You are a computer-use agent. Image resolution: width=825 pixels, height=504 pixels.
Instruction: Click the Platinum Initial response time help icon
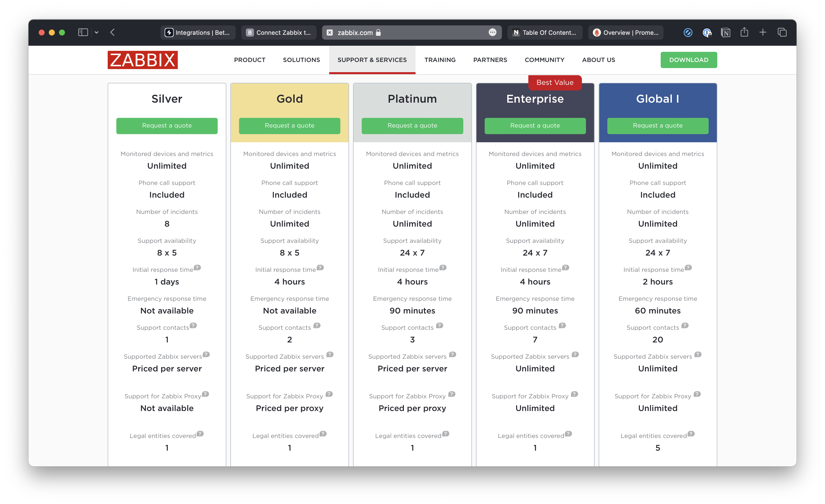point(443,267)
